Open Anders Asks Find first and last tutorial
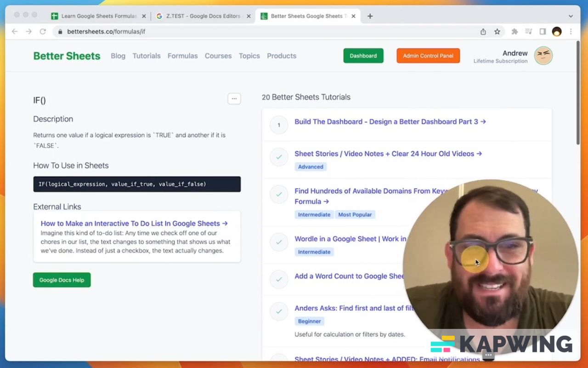This screenshot has width=588, height=368. point(355,308)
